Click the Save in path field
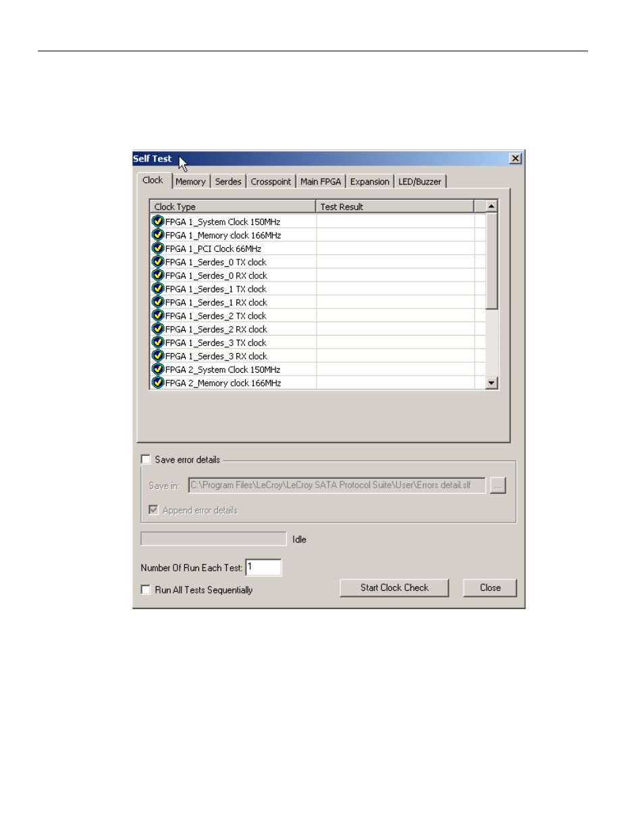This screenshot has height=834, width=644. click(337, 485)
